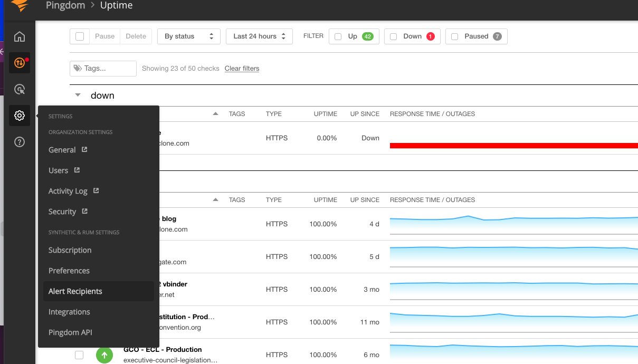Click the external link icon beside General
This screenshot has height=364, width=638.
[x=84, y=149]
